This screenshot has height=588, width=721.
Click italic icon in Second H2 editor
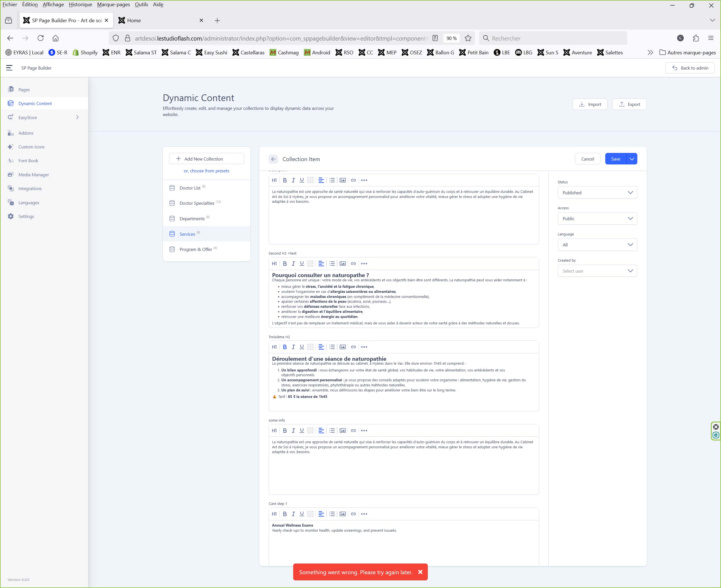click(293, 264)
